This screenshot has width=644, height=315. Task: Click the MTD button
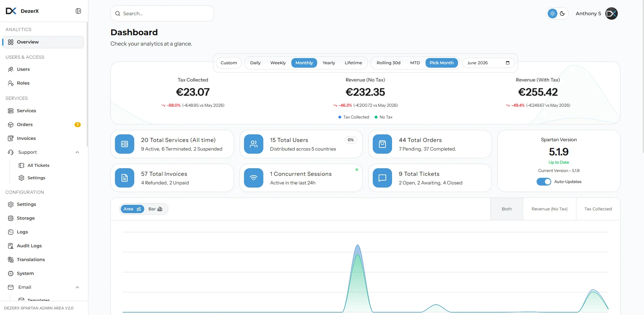pyautogui.click(x=415, y=63)
